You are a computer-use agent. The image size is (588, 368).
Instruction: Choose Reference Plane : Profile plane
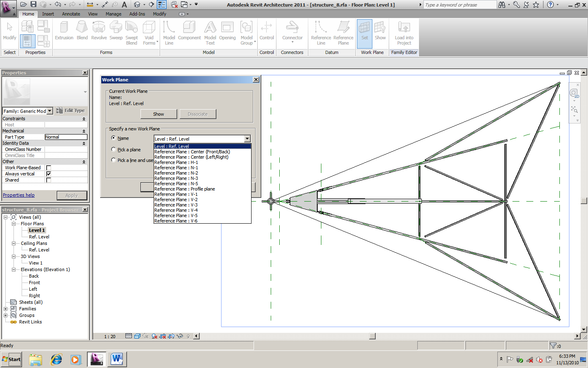[202, 189]
